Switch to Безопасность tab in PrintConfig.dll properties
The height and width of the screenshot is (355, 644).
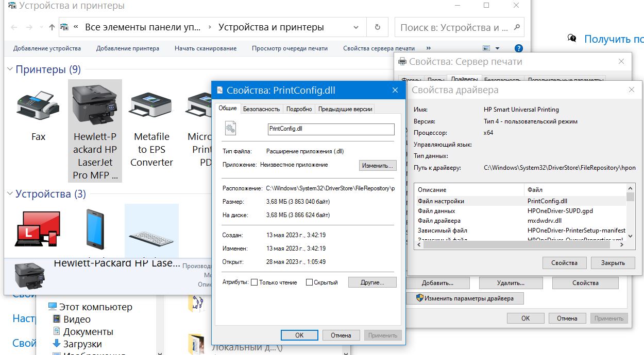tap(261, 109)
